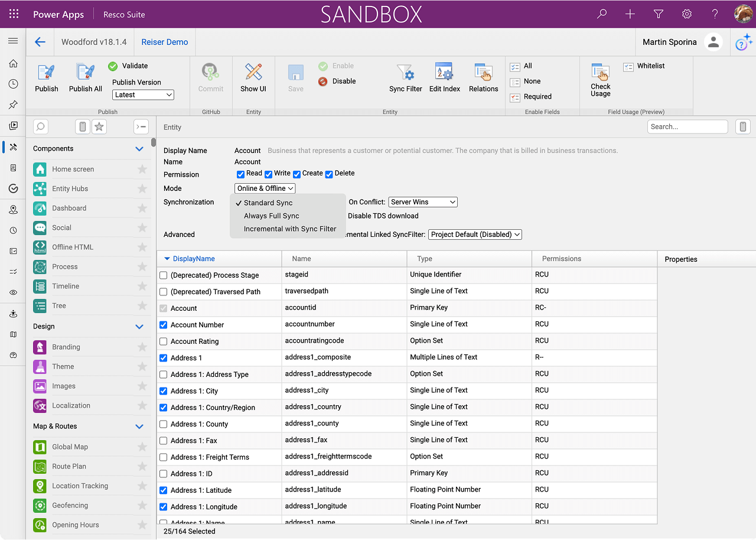756x540 pixels.
Task: Switch to the Reiser Demo tab
Action: 165,42
